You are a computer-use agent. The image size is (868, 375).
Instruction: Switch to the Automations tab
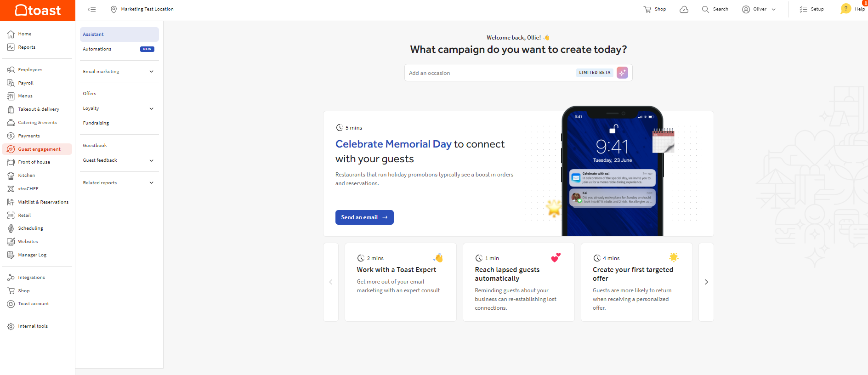[x=96, y=49]
